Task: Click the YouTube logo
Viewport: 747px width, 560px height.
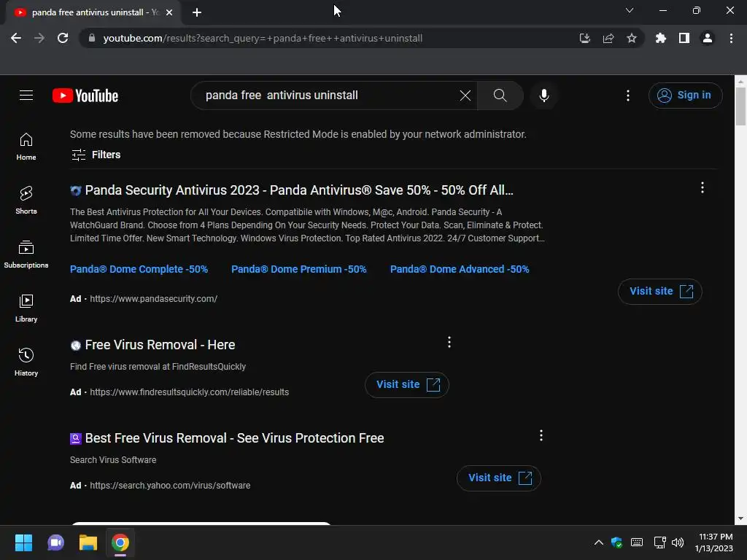Action: (x=85, y=96)
